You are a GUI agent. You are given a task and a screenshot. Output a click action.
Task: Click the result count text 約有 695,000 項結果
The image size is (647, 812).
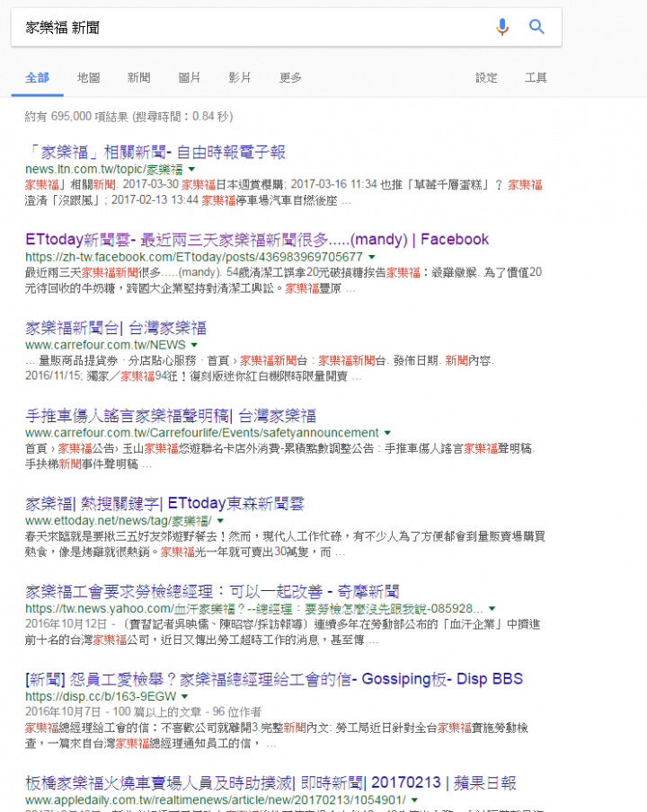pos(76,117)
